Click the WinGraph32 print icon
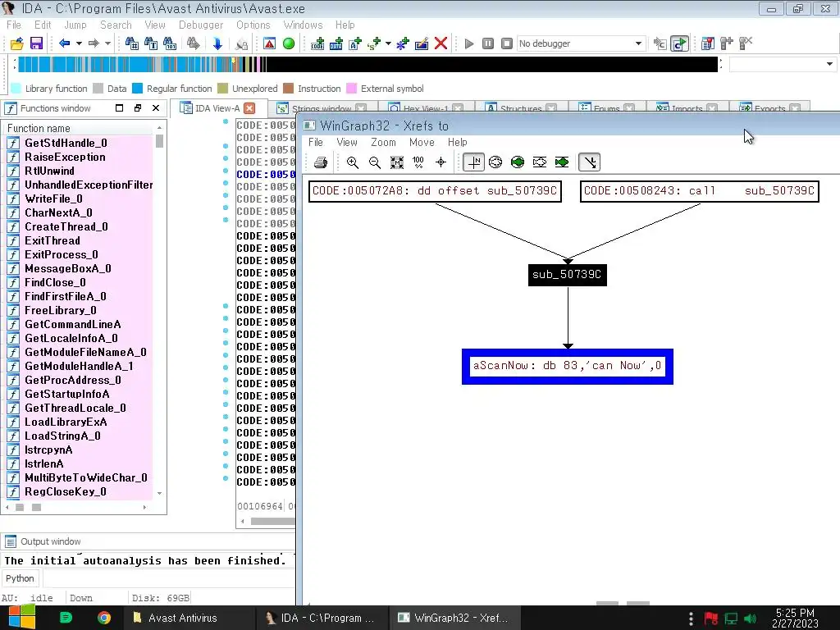This screenshot has width=840, height=630. [321, 162]
